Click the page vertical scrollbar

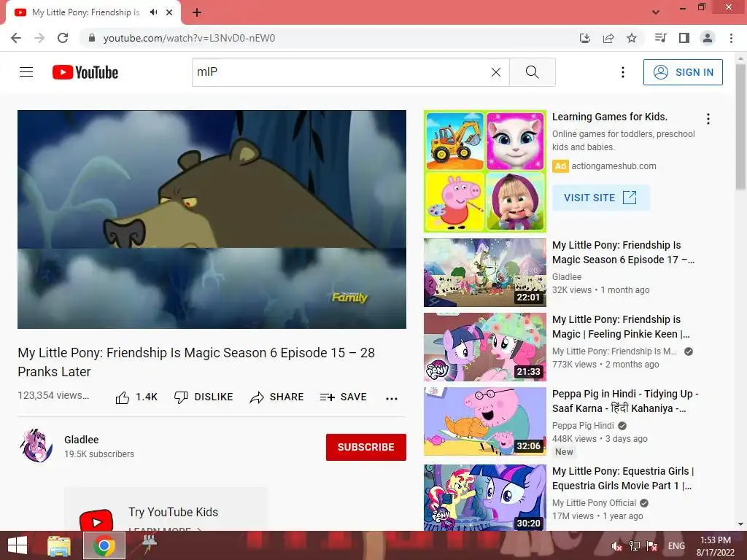point(740,127)
